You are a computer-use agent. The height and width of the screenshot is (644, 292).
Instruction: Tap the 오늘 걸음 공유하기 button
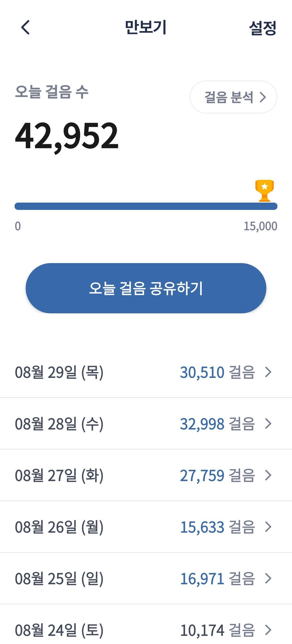click(146, 288)
